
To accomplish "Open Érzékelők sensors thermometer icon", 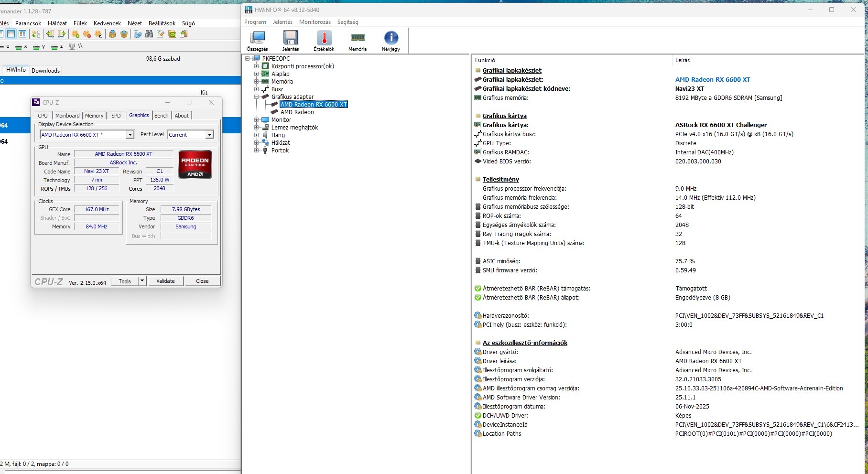I will [324, 41].
